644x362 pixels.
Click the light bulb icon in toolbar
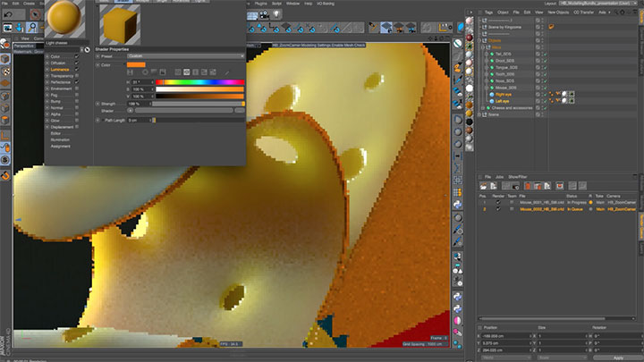point(276,15)
